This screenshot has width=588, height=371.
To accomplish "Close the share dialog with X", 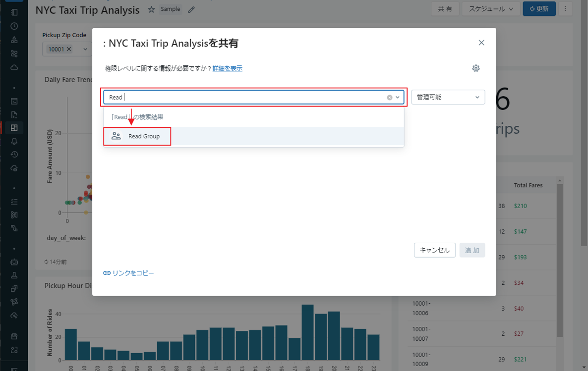I will tap(481, 43).
